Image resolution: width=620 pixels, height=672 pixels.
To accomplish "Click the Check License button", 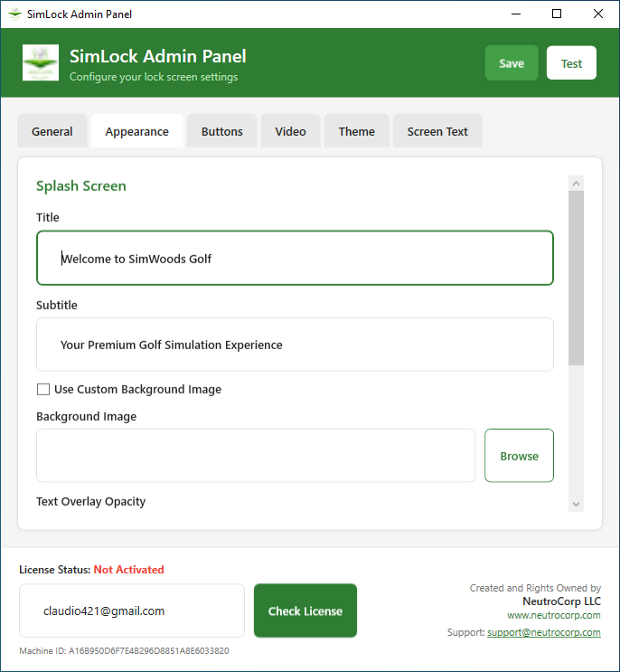I will coord(305,611).
